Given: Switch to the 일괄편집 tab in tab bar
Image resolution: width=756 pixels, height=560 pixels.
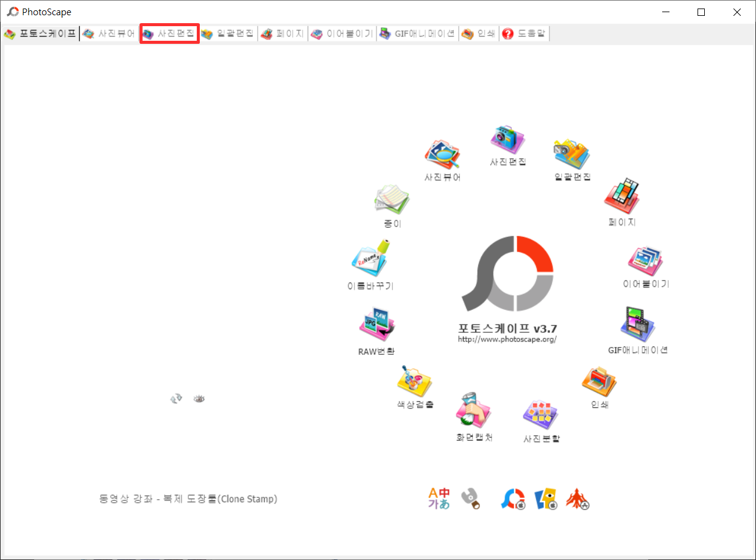Looking at the screenshot, I should pyautogui.click(x=228, y=33).
